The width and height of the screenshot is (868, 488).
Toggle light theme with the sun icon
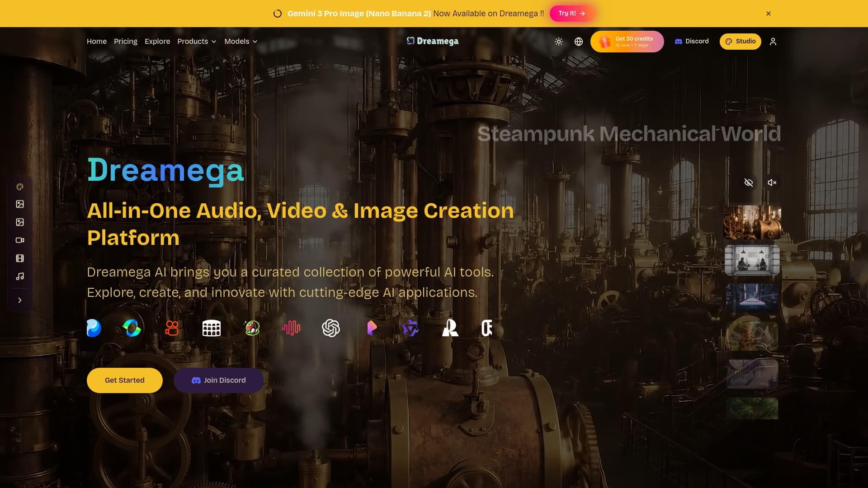pos(559,41)
